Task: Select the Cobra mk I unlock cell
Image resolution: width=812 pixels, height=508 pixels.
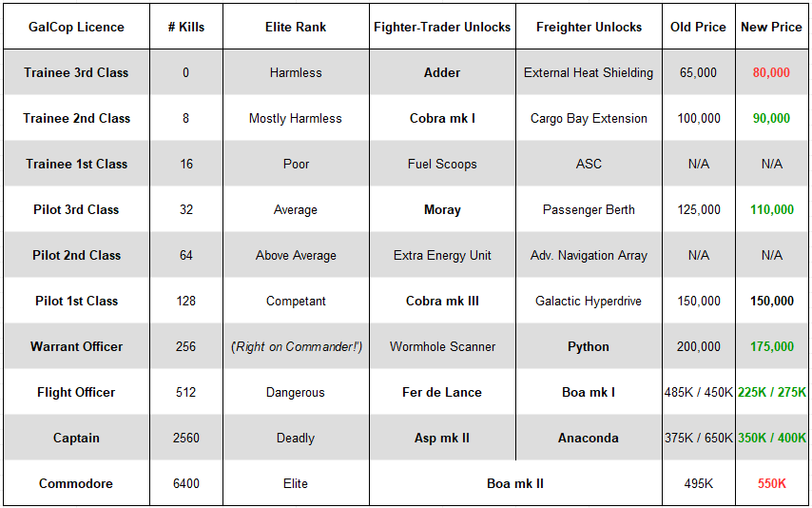Action: [x=442, y=118]
